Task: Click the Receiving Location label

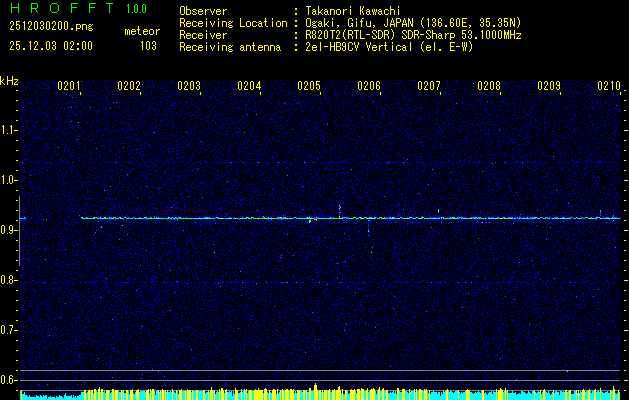Action: pos(233,23)
